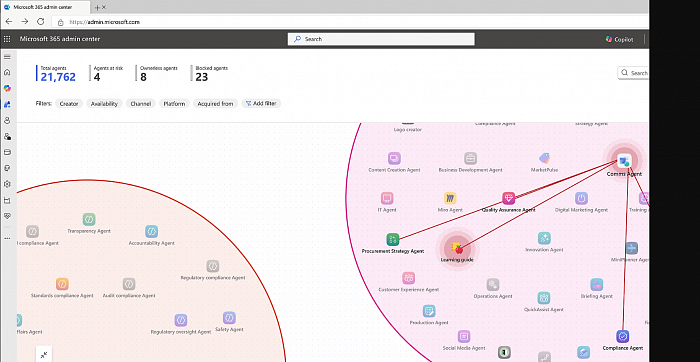The height and width of the screenshot is (362, 700).
Task: Click Add filter
Action: coord(261,104)
